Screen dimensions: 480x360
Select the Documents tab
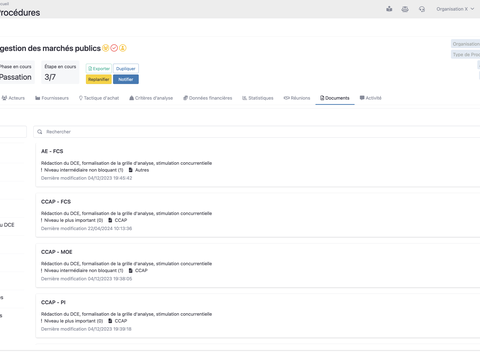click(x=335, y=98)
